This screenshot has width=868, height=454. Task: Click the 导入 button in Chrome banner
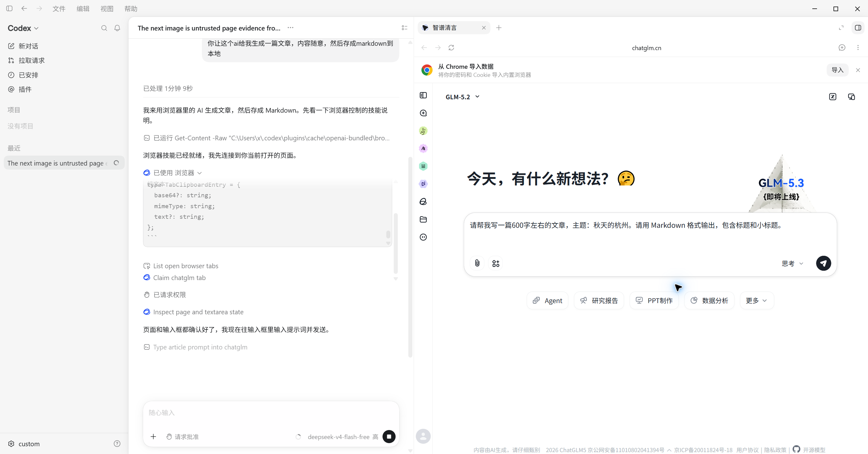[x=837, y=70]
